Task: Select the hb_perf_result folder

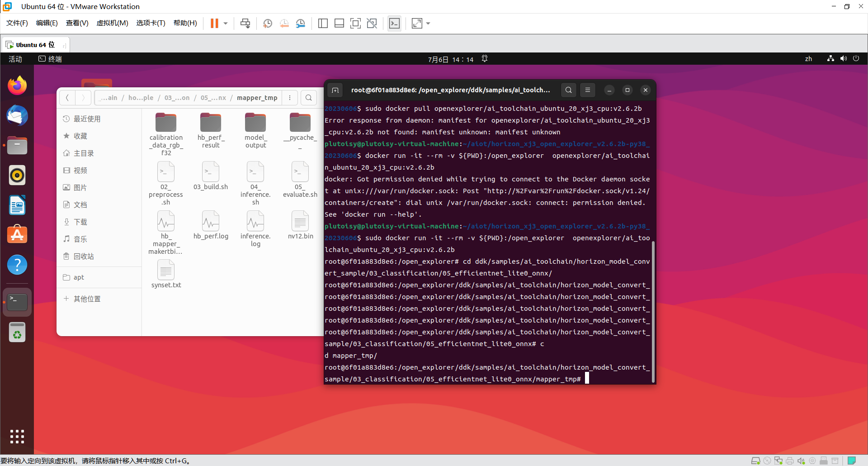Action: point(211,130)
